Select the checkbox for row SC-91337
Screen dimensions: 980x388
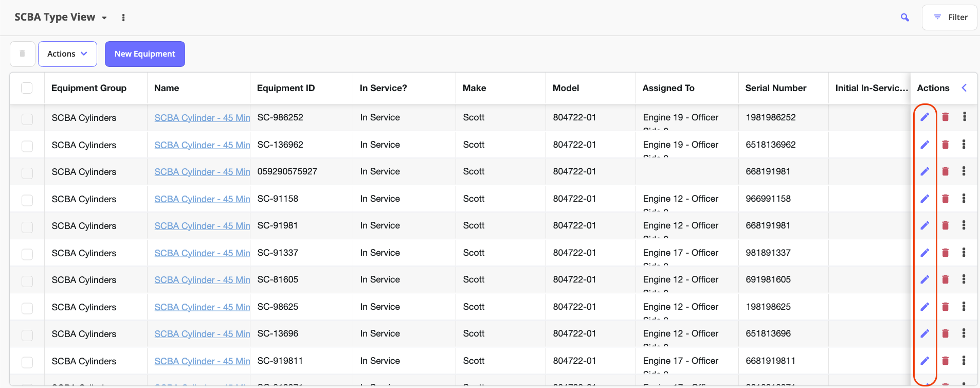tap(27, 254)
